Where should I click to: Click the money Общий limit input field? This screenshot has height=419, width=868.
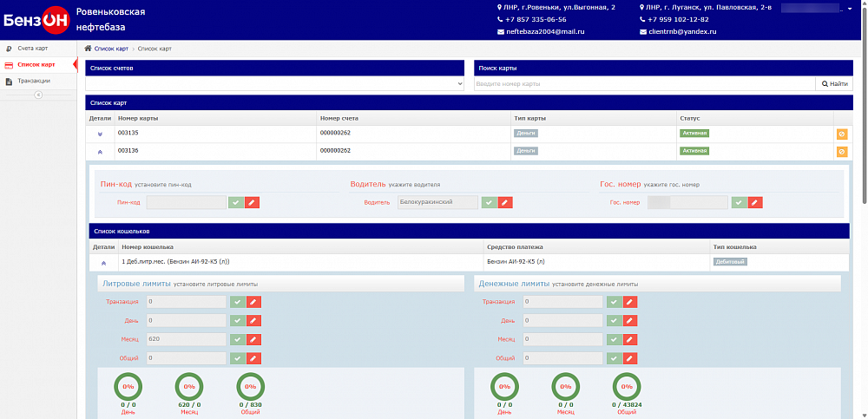point(562,358)
